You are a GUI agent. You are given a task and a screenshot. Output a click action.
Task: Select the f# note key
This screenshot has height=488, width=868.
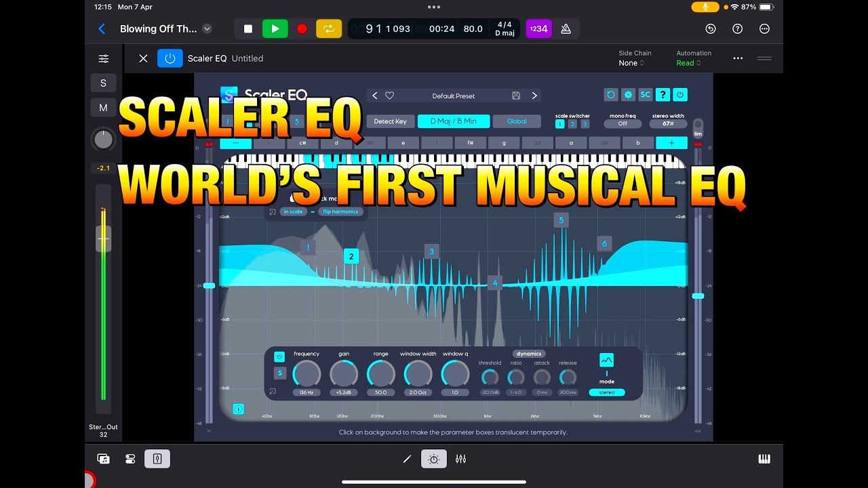tap(470, 143)
